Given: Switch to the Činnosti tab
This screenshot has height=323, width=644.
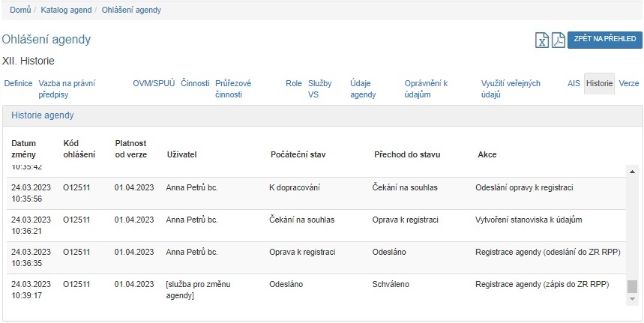Looking at the screenshot, I should point(195,84).
